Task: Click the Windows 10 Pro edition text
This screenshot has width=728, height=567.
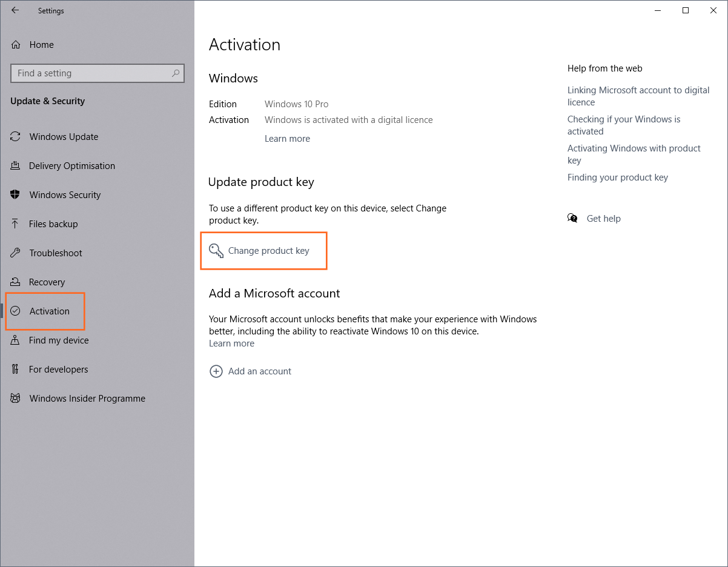Action: pyautogui.click(x=297, y=104)
